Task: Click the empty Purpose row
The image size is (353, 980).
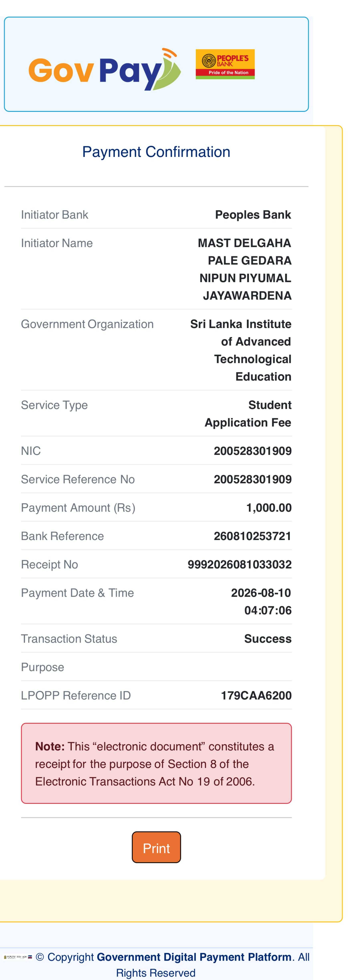Action: (x=156, y=667)
